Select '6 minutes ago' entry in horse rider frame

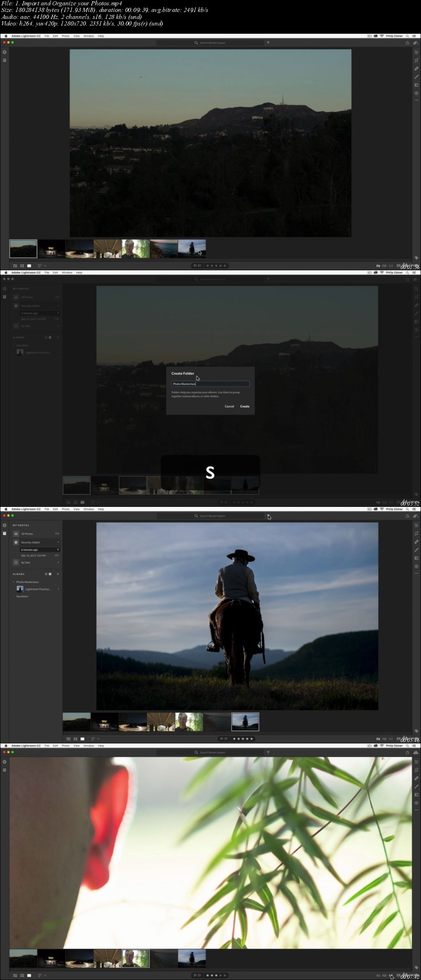(x=40, y=550)
